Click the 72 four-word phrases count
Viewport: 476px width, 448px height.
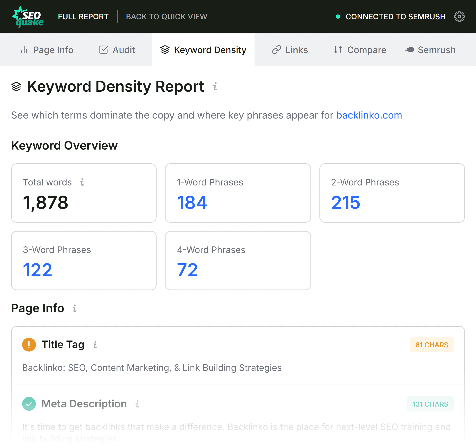click(x=187, y=270)
